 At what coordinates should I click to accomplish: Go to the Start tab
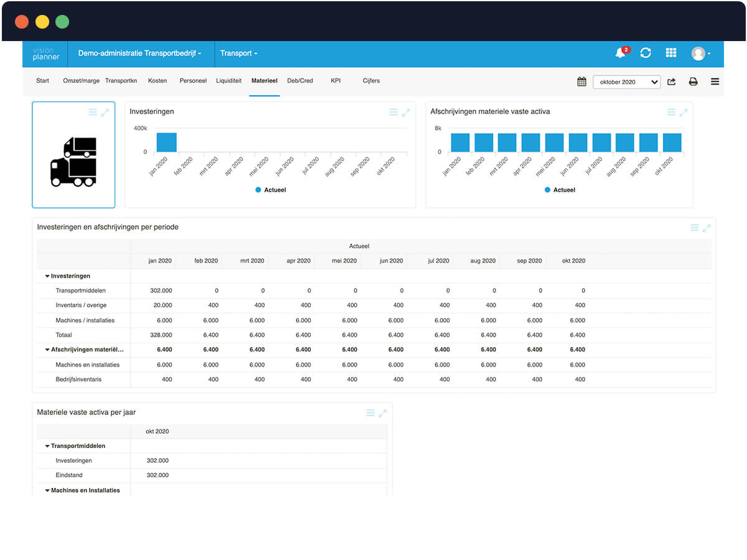pos(42,81)
